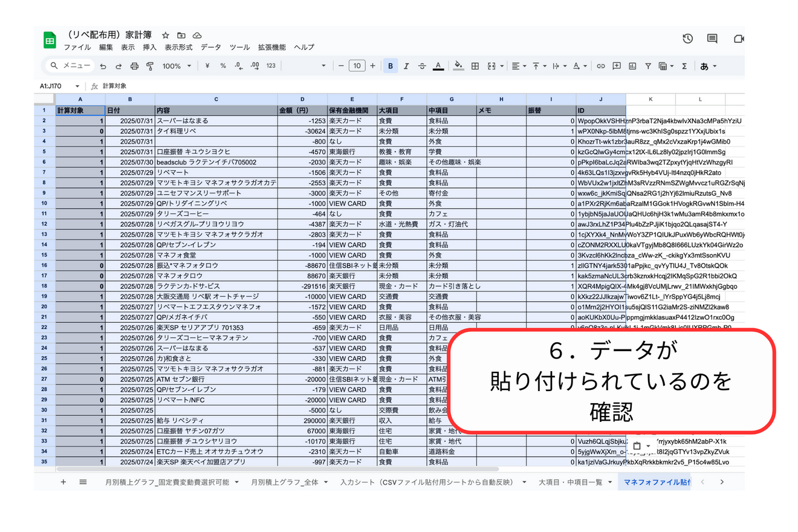Open the 挿入 menu
798x532 pixels.
tap(149, 47)
